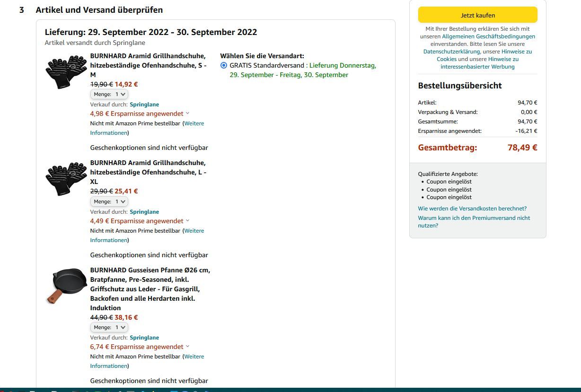
Task: Expand 4,98 € Ersparnisse angewendet chevron
Action: [187, 113]
